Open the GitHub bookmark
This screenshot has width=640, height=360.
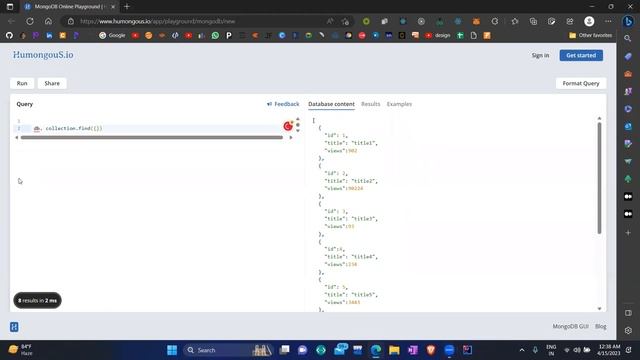[x=9, y=36]
